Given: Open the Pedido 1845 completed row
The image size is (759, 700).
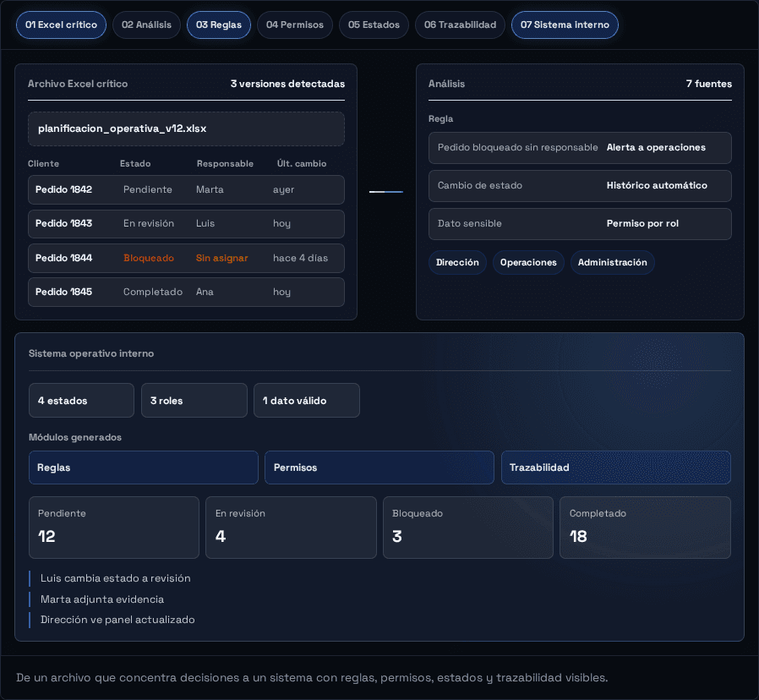Looking at the screenshot, I should (186, 292).
